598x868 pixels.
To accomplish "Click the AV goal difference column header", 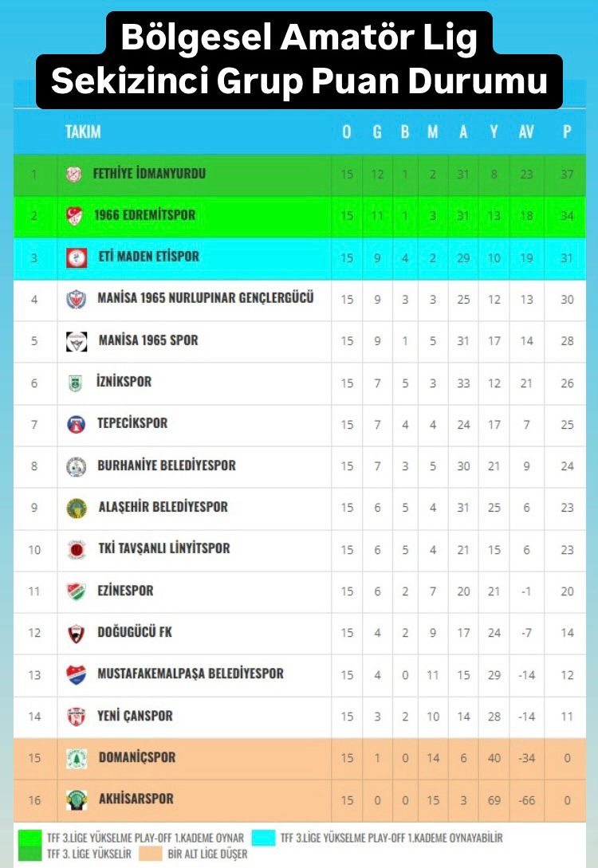I will click(526, 132).
